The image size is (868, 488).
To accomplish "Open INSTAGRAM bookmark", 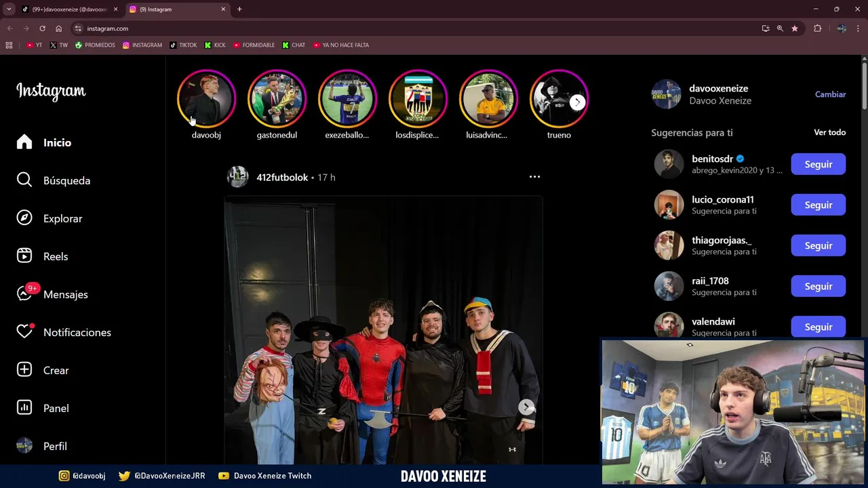I will tap(142, 45).
